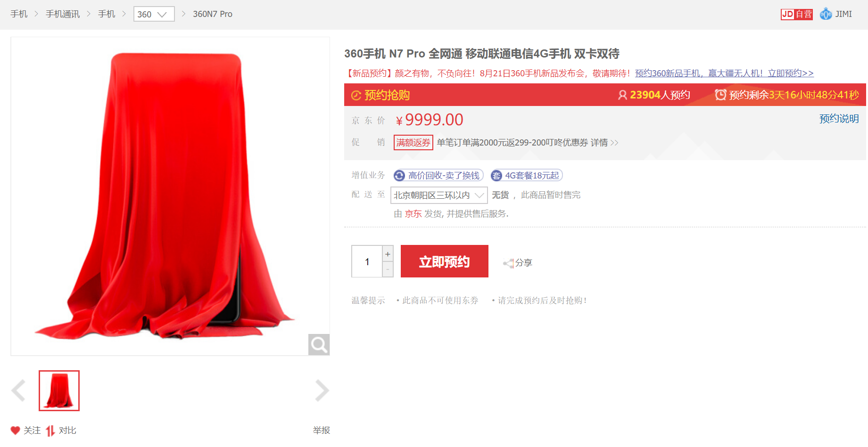868x447 pixels.
Task: Click the quantity input field
Action: click(x=367, y=261)
